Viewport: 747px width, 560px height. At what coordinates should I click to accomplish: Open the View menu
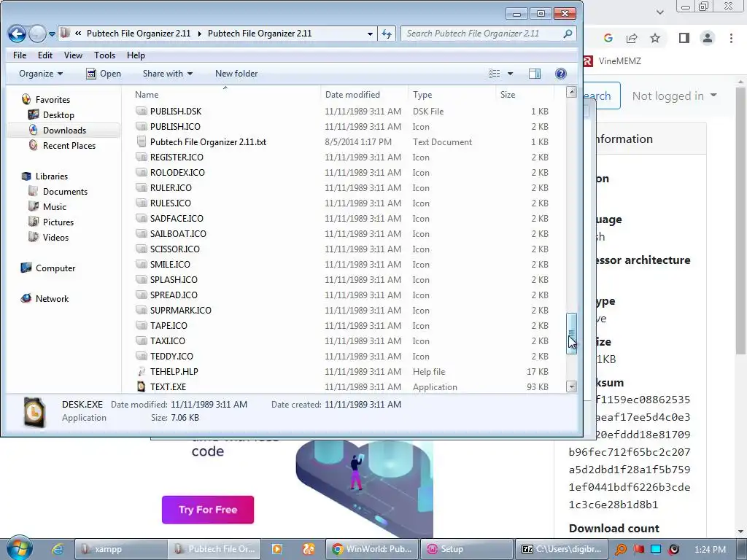coord(73,55)
